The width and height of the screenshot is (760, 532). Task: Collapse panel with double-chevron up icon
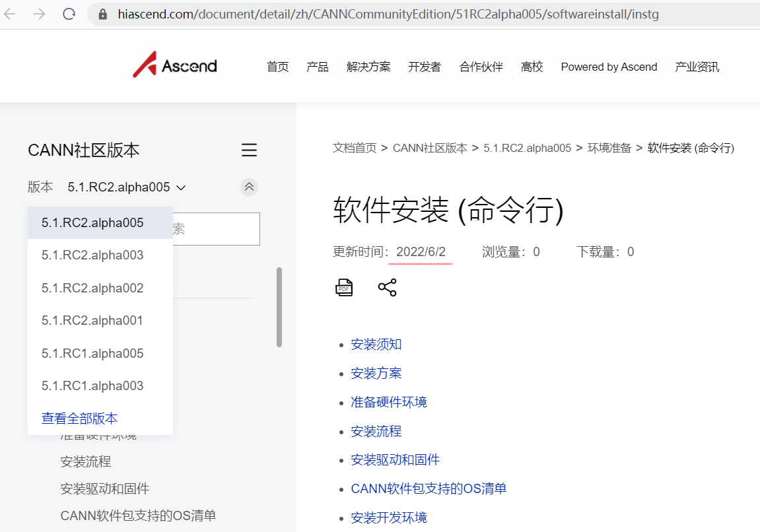click(249, 187)
